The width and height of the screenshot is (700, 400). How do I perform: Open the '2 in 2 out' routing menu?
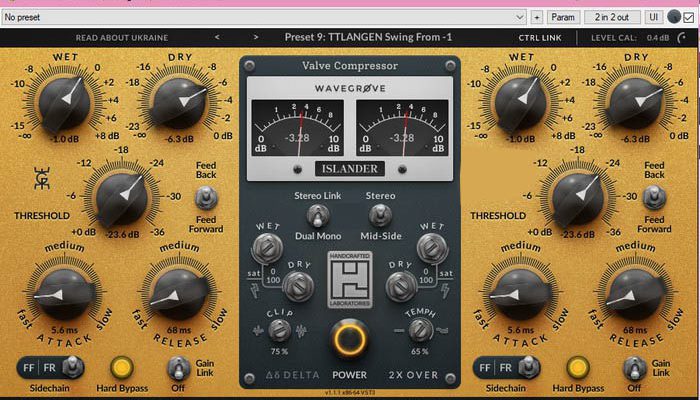tap(612, 17)
